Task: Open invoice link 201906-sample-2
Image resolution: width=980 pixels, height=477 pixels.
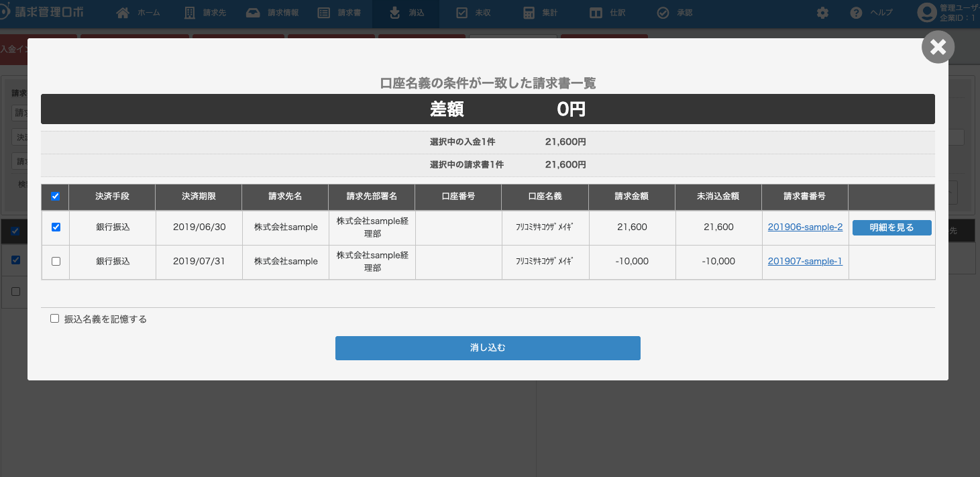Action: point(805,227)
